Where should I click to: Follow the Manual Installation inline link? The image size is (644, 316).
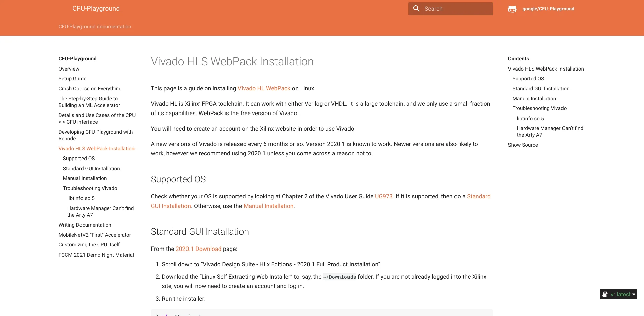pyautogui.click(x=268, y=206)
